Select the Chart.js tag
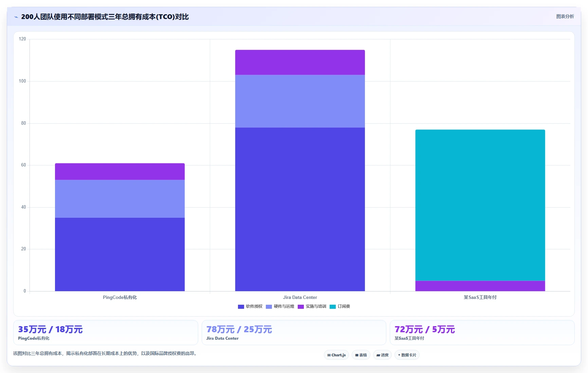This screenshot has height=373, width=588. pos(336,355)
